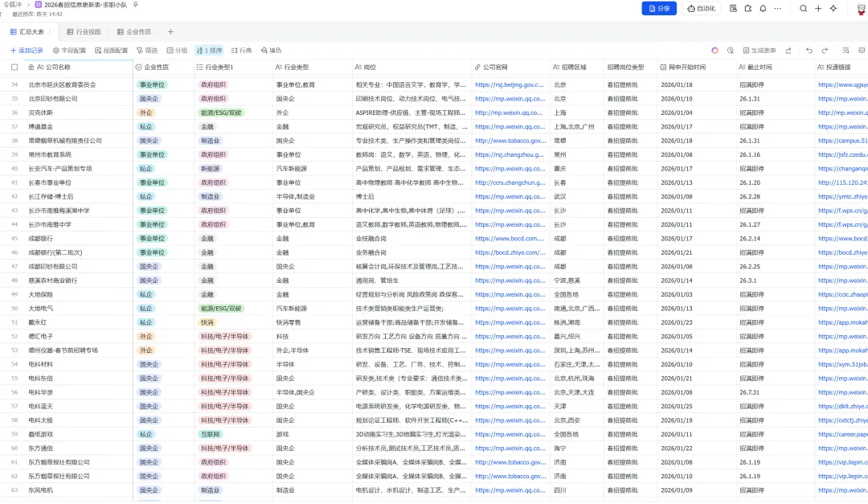
Task: Select the 博士后 position cell
Action: click(411, 197)
